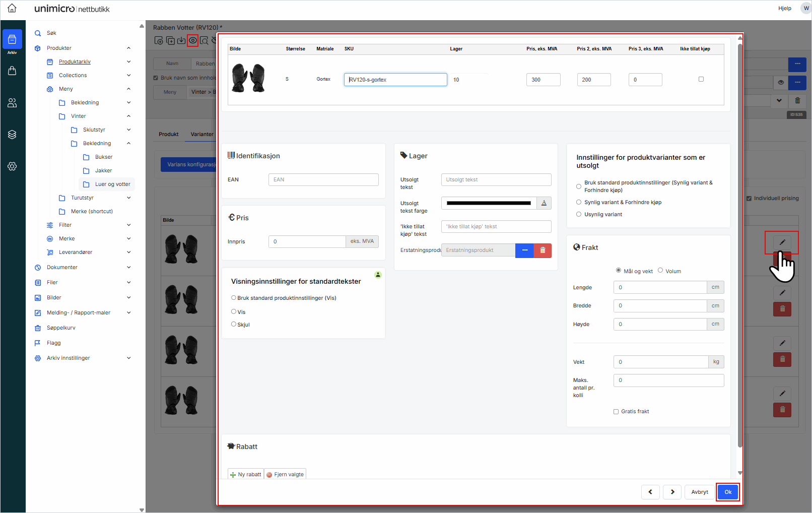Check the Ikke tillat kjøp checkbox
Viewport: 812px width, 513px height.
(701, 79)
